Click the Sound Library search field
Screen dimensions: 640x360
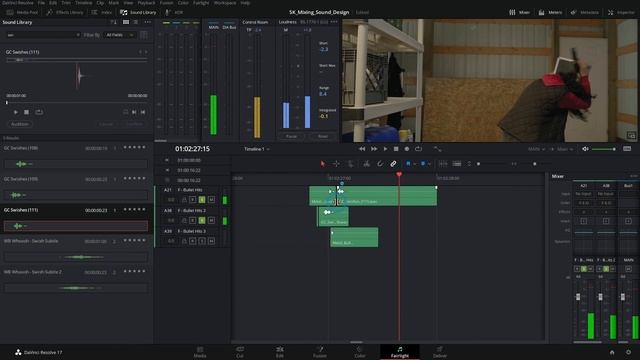click(x=43, y=35)
